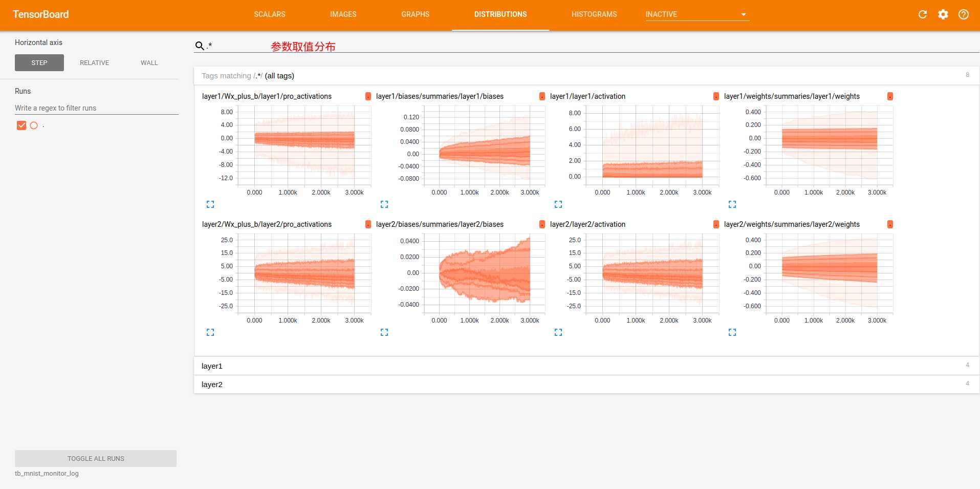Select the run's radio button to isolate it
The image size is (980, 489).
[34, 125]
